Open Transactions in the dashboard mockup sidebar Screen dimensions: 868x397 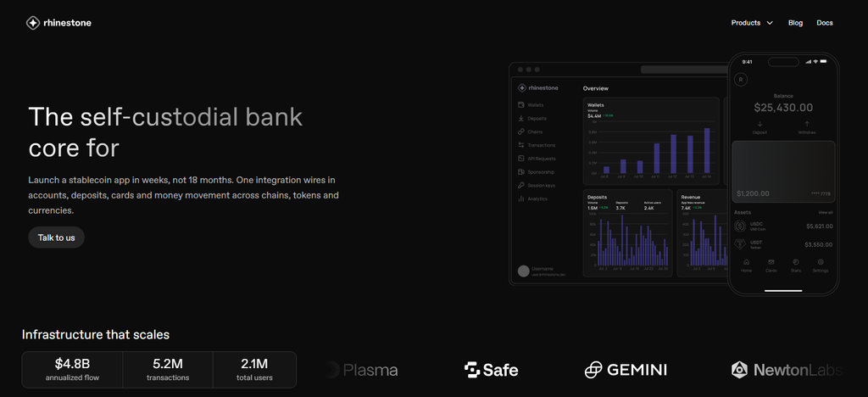coord(537,145)
